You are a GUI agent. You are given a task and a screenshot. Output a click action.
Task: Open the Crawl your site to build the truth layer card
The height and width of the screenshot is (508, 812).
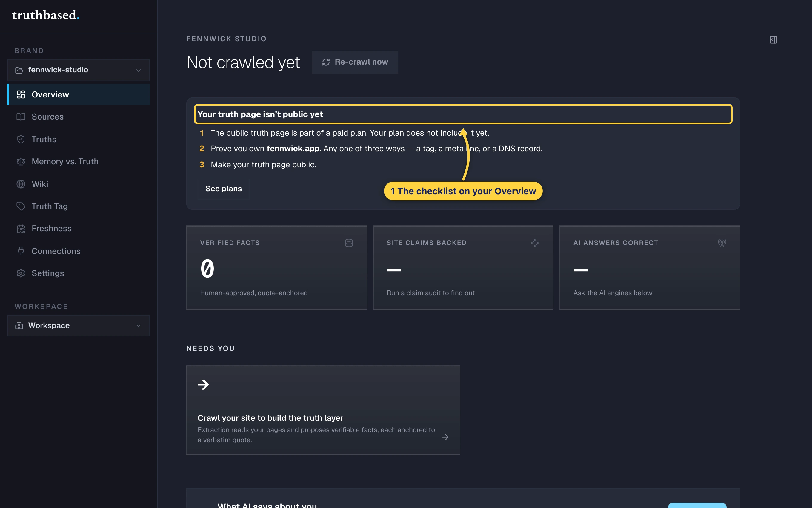pyautogui.click(x=323, y=410)
